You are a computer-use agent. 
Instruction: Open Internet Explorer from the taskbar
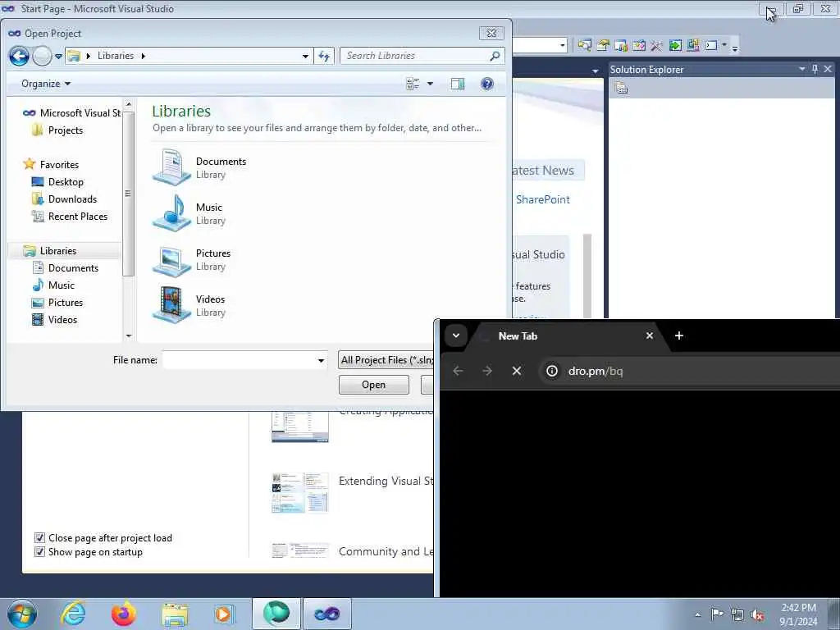click(x=73, y=614)
